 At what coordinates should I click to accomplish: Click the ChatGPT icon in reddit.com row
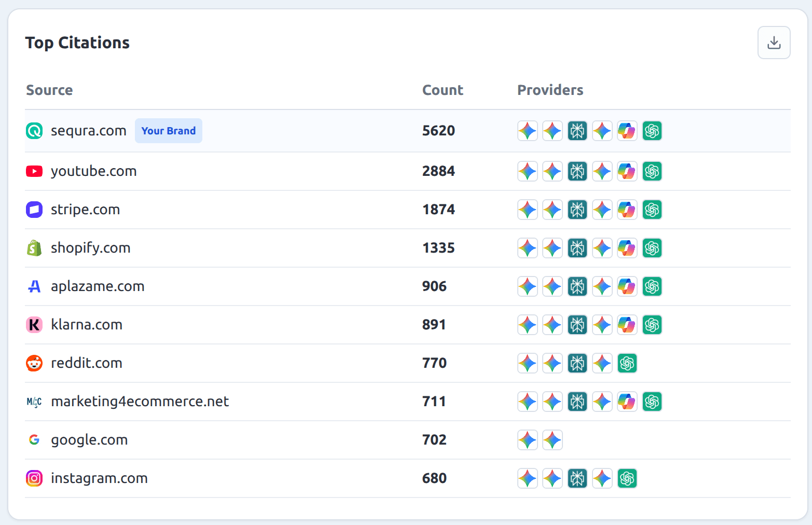[627, 363]
